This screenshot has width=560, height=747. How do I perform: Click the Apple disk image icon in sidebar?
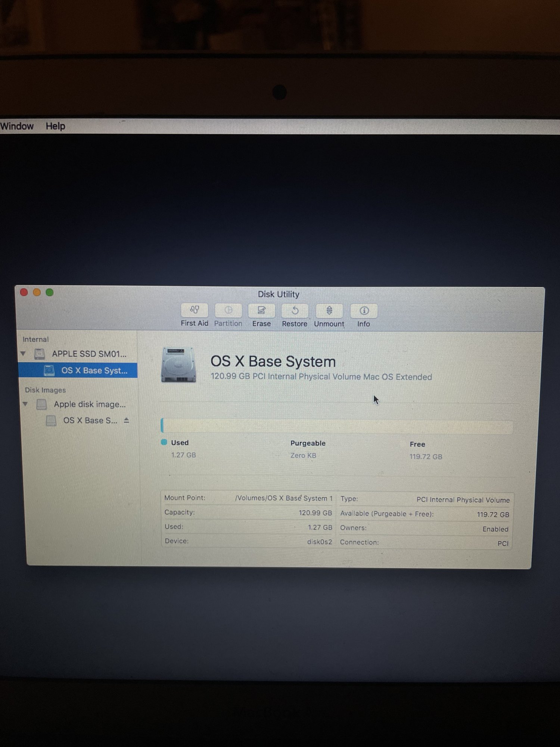coord(42,404)
